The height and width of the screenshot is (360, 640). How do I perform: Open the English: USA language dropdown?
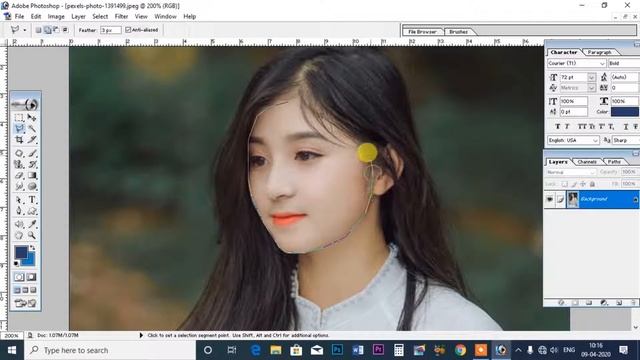(x=596, y=140)
